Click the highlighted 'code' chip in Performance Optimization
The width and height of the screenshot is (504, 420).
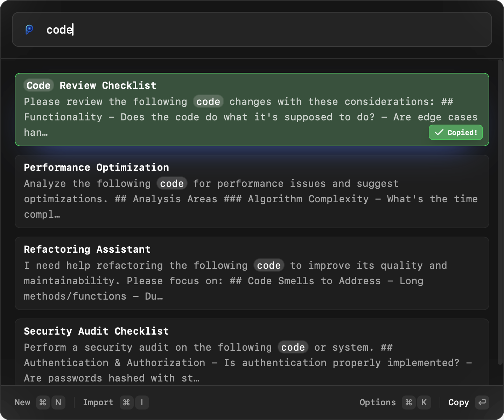point(172,183)
